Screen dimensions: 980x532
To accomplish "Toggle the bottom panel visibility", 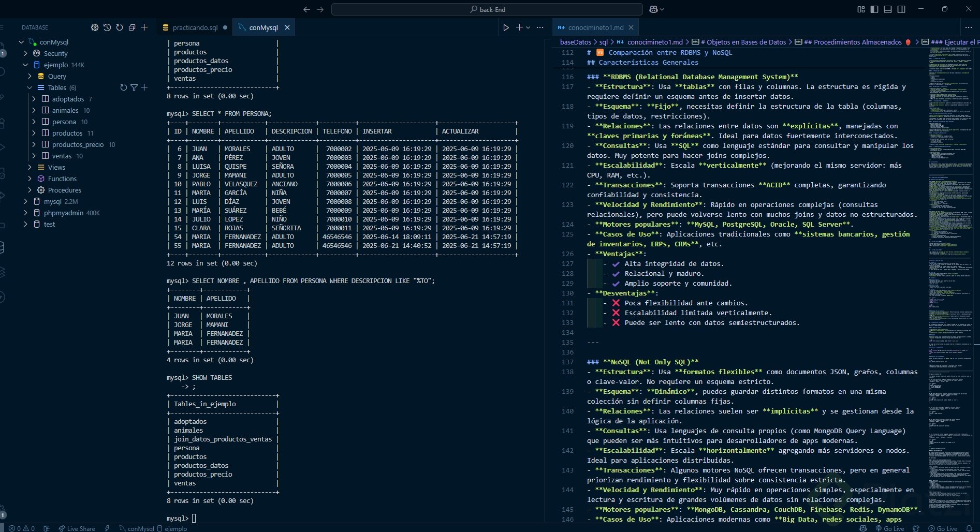I will [888, 9].
